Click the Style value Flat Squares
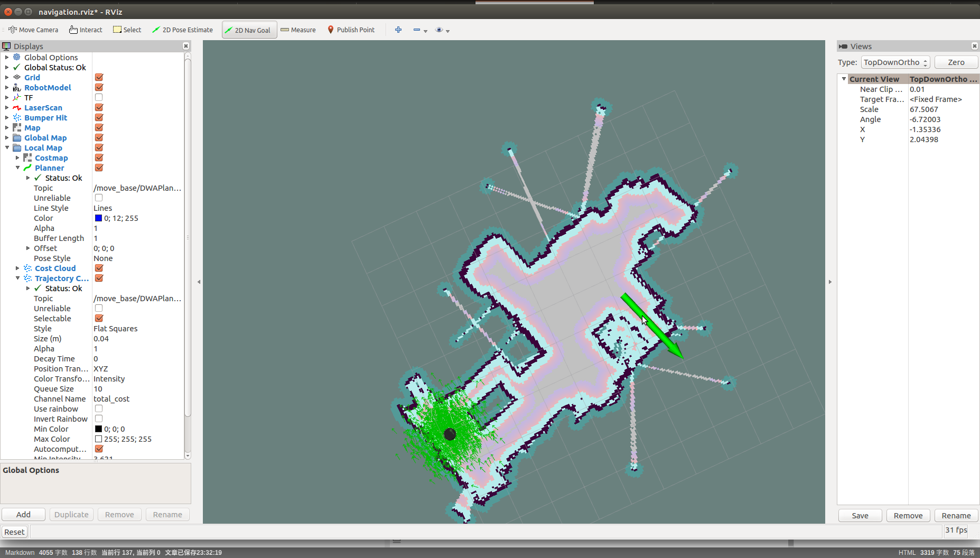The image size is (980, 558). 116,328
